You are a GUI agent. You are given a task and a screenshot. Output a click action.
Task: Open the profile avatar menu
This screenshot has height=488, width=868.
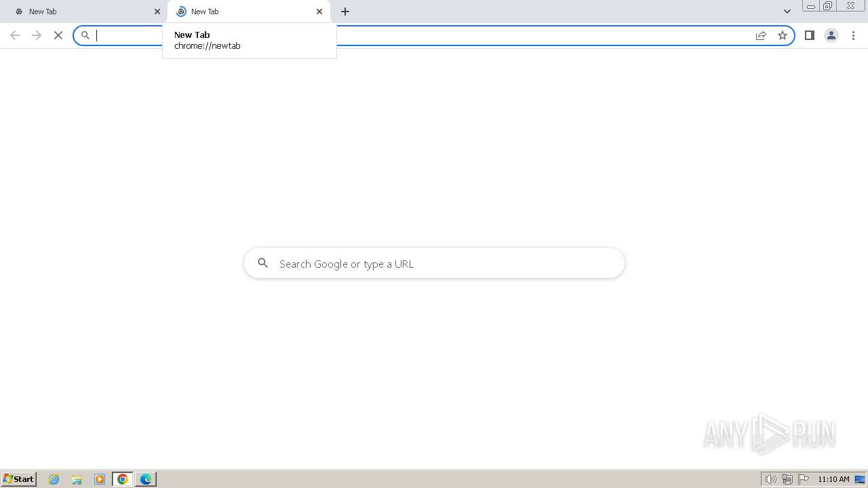[x=831, y=35]
